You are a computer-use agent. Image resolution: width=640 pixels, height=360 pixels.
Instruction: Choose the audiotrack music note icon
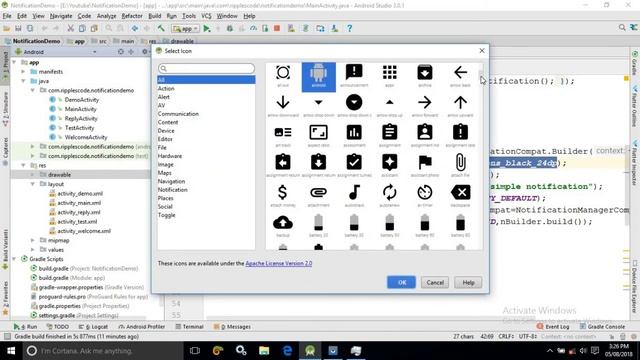pyautogui.click(x=354, y=192)
